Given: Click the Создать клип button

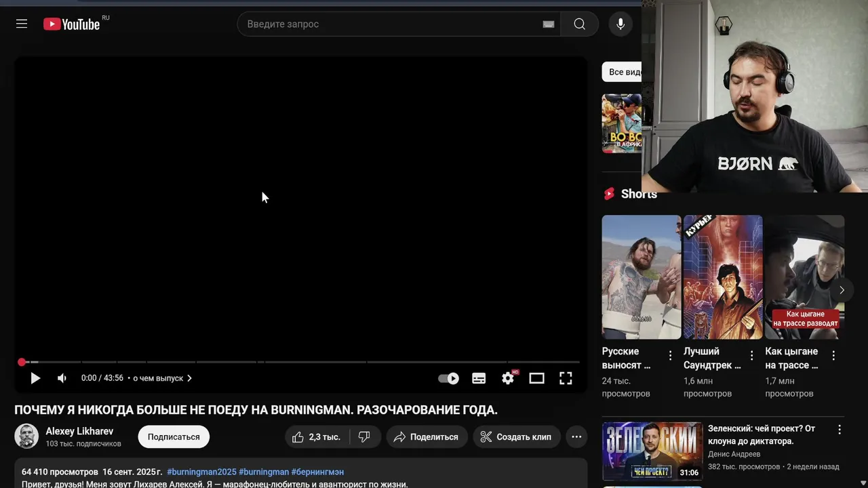Looking at the screenshot, I should [x=517, y=437].
